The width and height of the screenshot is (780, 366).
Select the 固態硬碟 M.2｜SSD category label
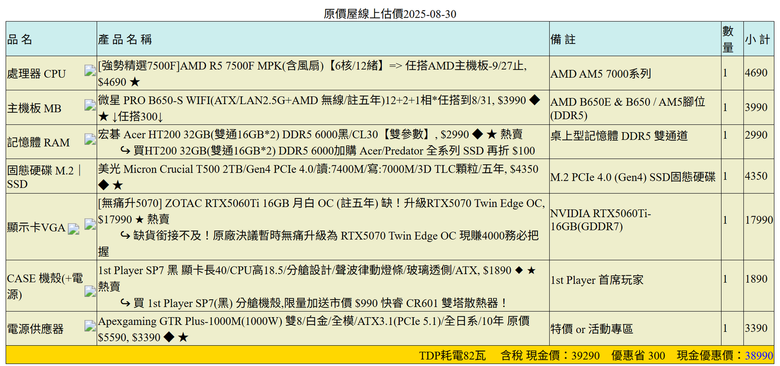click(x=44, y=177)
